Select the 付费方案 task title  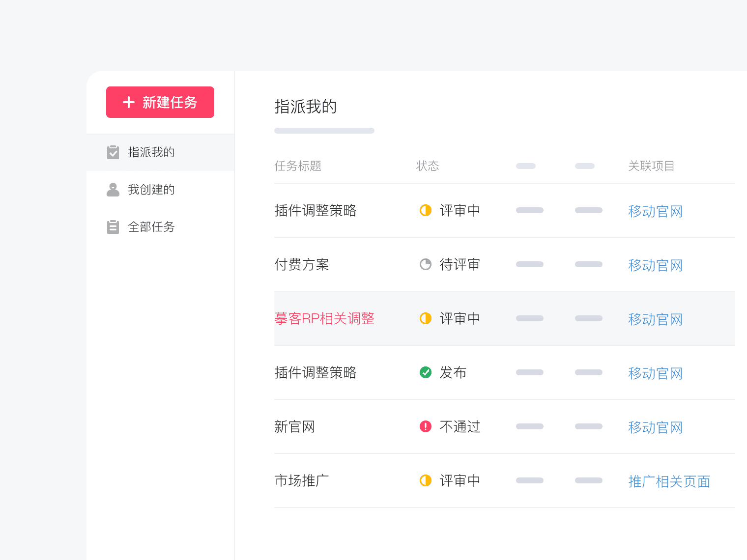302,264
